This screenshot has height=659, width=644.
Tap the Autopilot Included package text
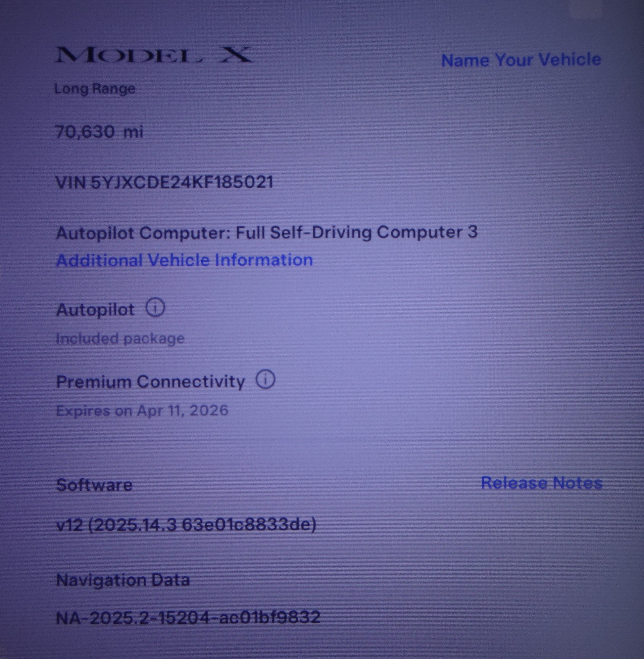click(120, 339)
